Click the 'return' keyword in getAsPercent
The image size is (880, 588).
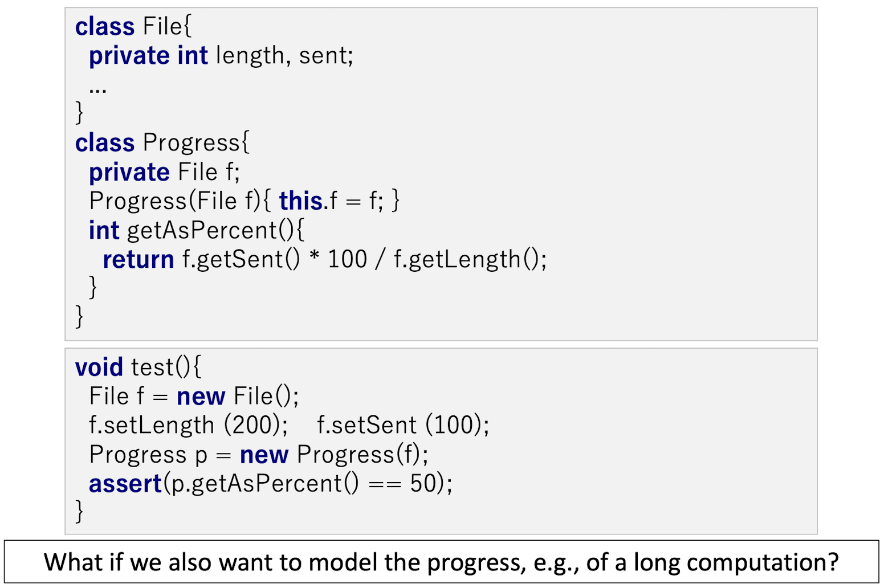click(138, 260)
